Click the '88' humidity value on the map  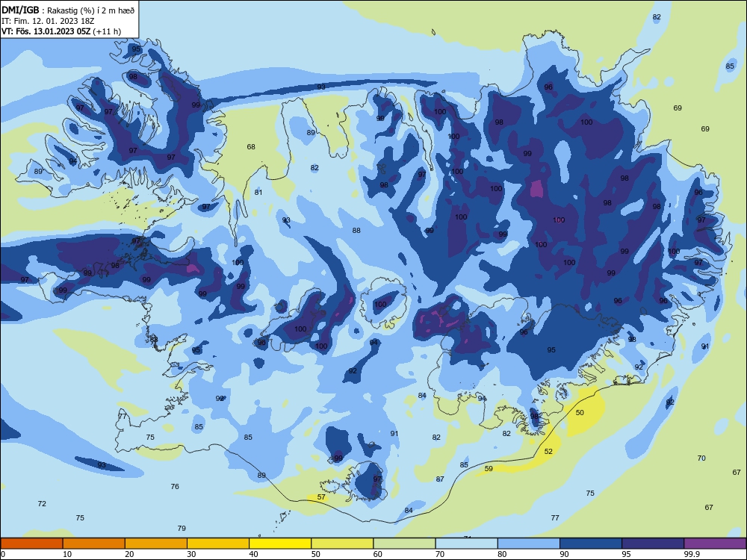click(356, 231)
